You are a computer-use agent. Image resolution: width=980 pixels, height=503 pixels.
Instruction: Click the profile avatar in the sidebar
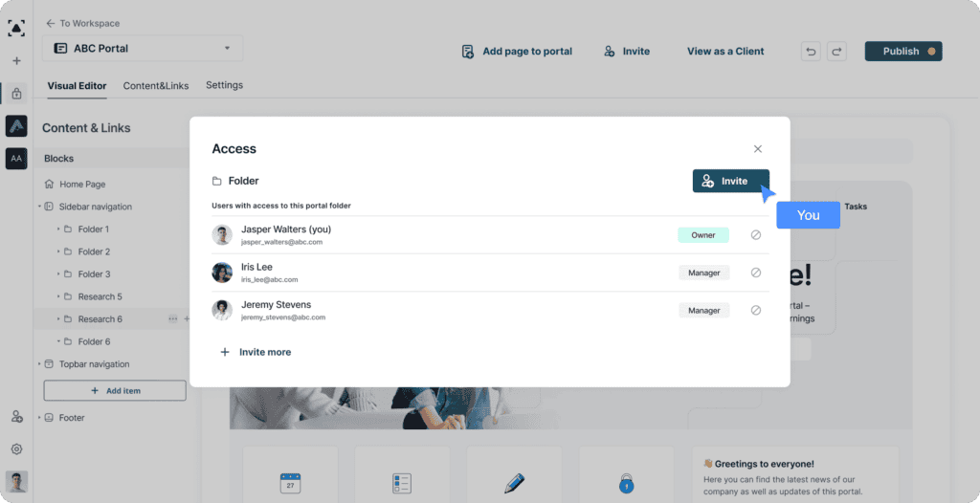point(17,482)
